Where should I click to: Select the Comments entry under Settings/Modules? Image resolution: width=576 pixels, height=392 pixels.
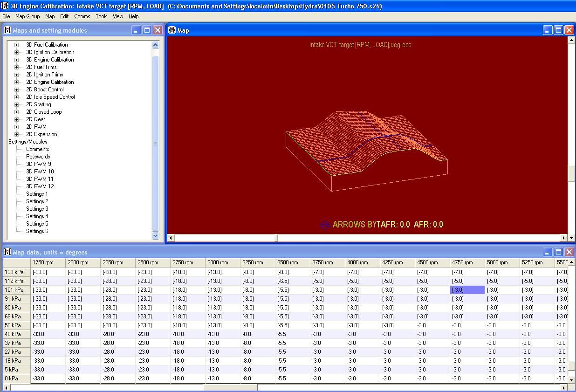37,149
